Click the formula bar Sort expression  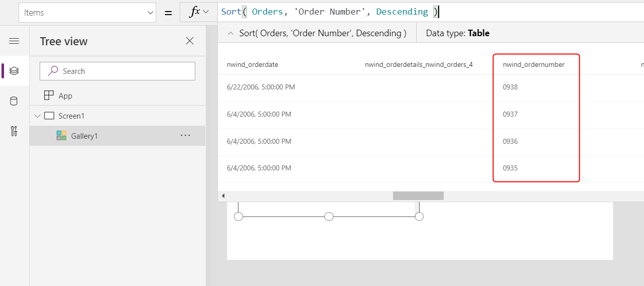[329, 12]
